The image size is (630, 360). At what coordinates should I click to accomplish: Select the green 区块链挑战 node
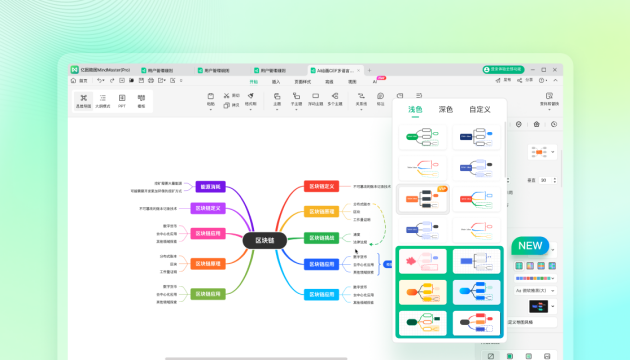[x=321, y=238]
